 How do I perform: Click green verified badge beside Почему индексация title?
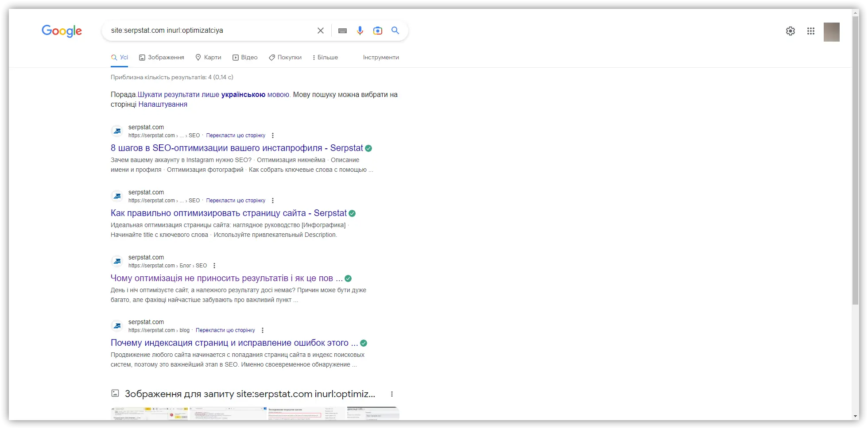[364, 343]
